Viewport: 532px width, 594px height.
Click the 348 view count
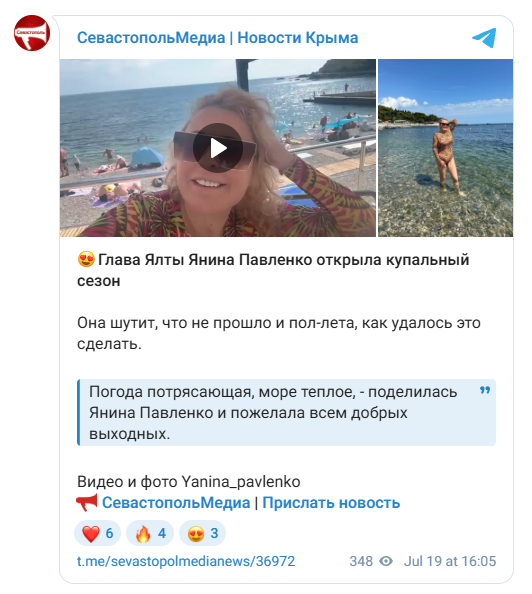coord(361,561)
